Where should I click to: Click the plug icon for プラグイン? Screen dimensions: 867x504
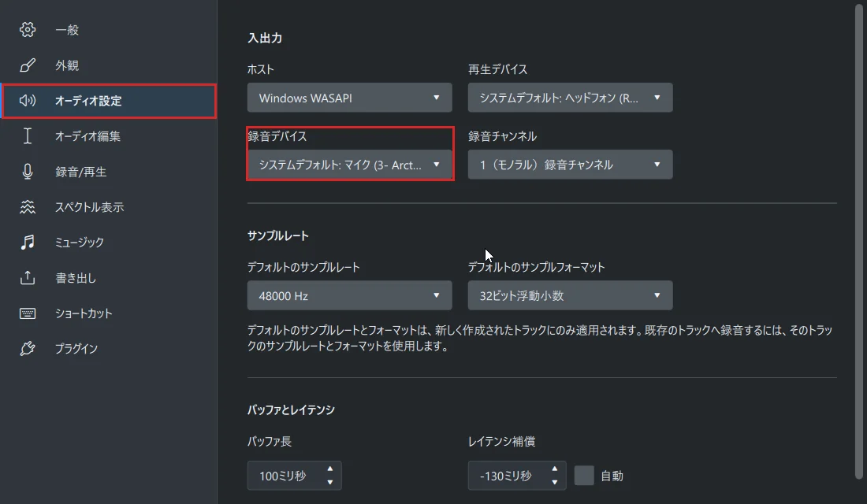(27, 349)
